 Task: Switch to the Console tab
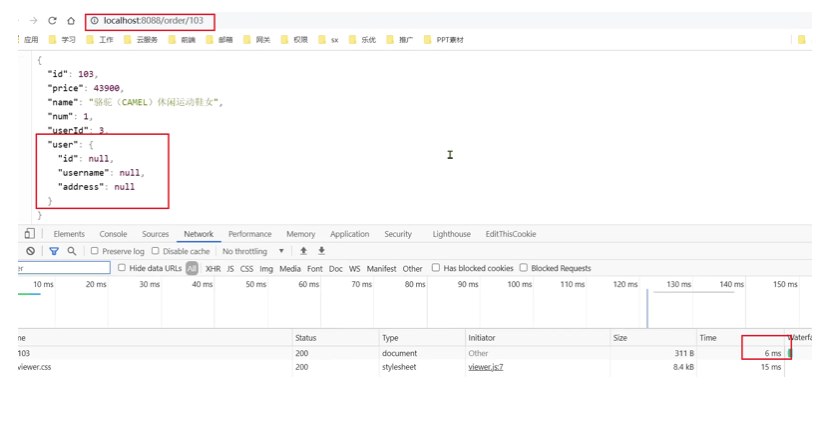click(113, 234)
